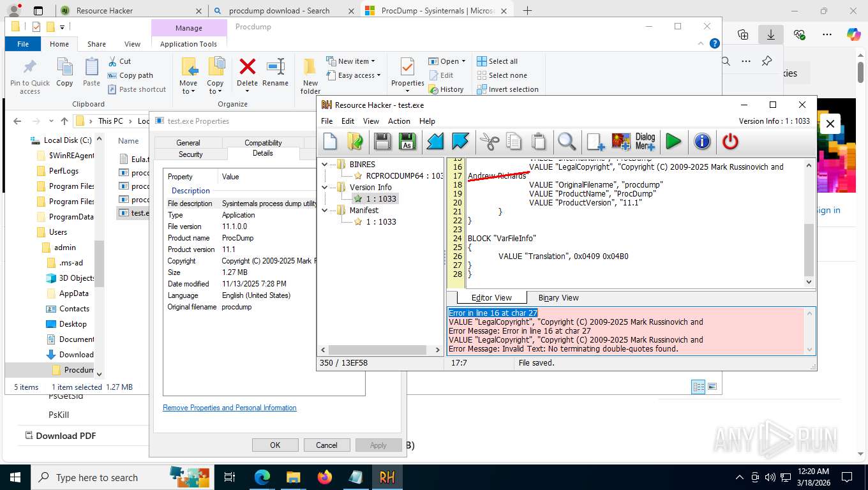Image resolution: width=868 pixels, height=490 pixels.
Task: Open the View menu in Resource Hacker
Action: [371, 121]
